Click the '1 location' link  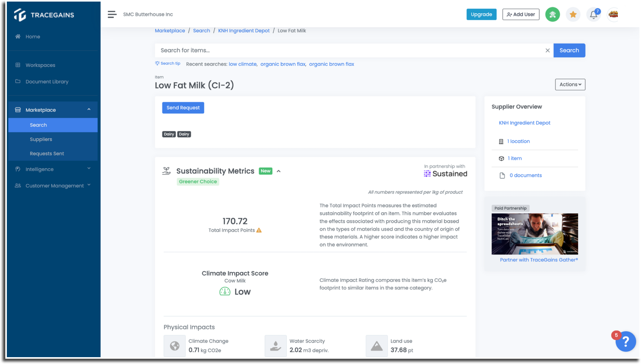coord(518,141)
